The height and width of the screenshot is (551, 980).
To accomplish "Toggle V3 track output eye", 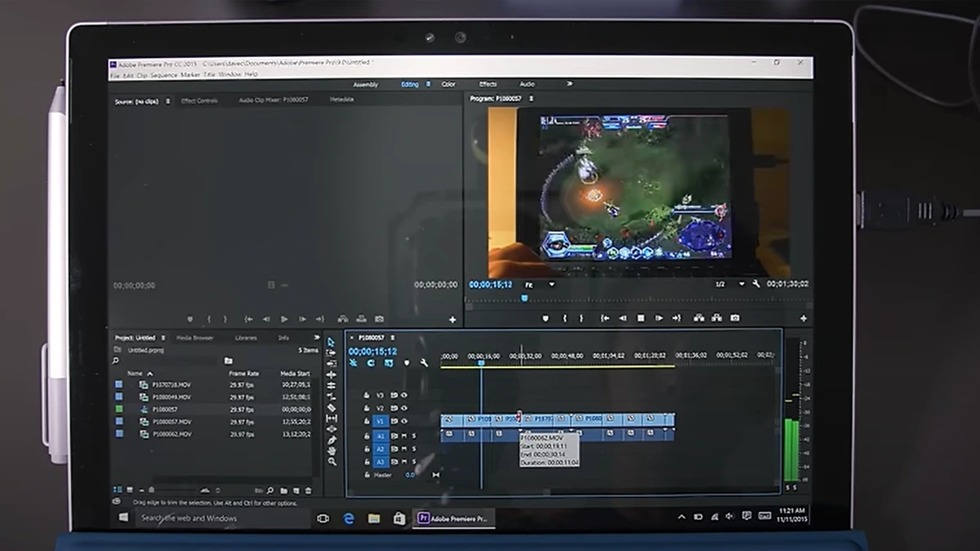I will tap(404, 395).
